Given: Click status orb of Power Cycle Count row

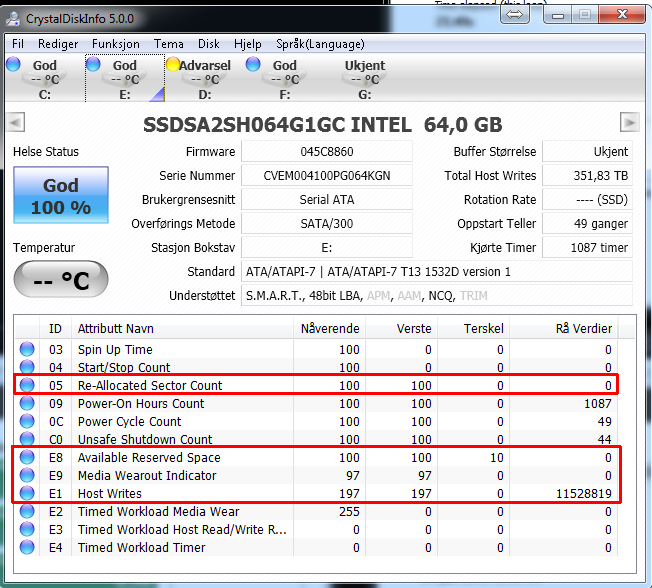Looking at the screenshot, I should (x=27, y=421).
